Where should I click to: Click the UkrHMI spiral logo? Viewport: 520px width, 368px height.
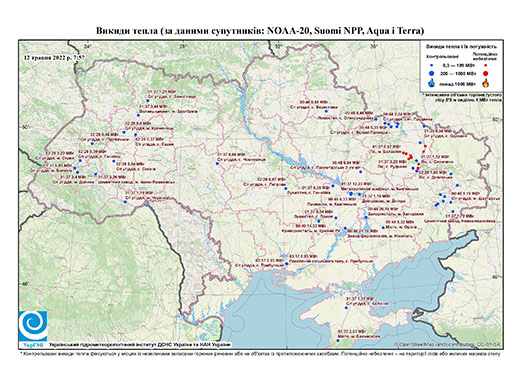(33, 326)
